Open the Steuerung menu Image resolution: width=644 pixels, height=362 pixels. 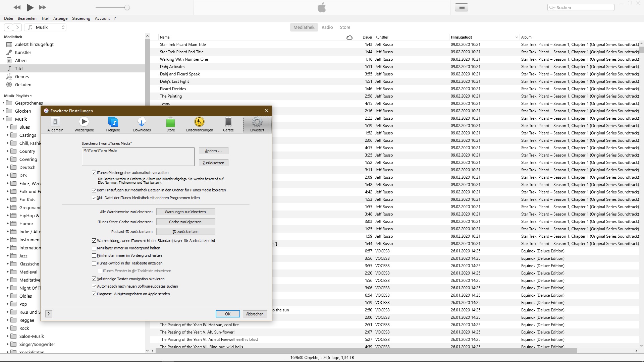pos(81,18)
